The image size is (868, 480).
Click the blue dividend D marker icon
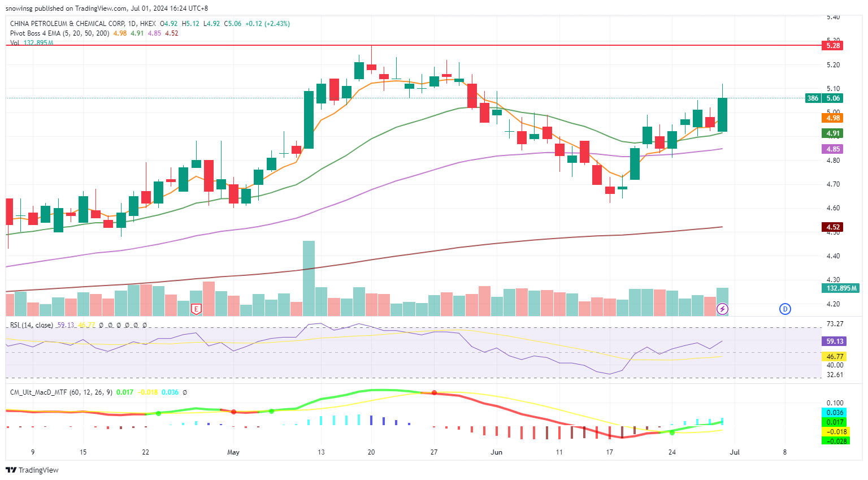[785, 309]
